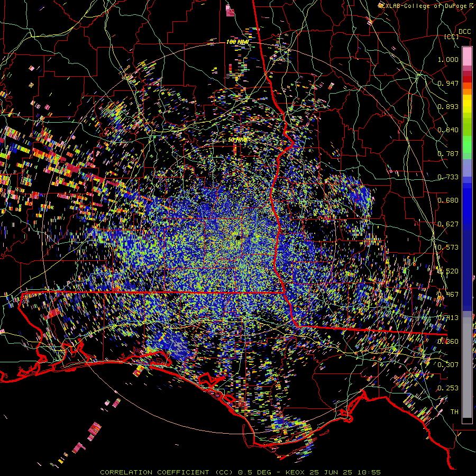
Task: Click the 0.680 color scale value
Action: (x=448, y=200)
